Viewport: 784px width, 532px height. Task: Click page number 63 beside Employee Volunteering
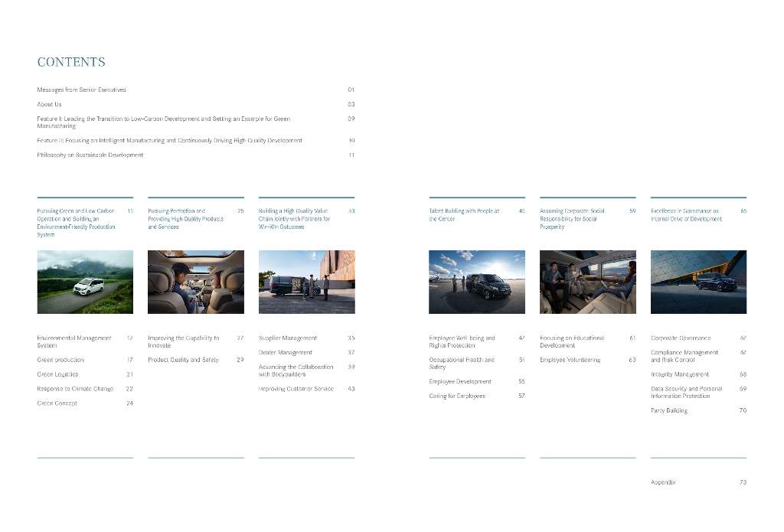(x=632, y=360)
